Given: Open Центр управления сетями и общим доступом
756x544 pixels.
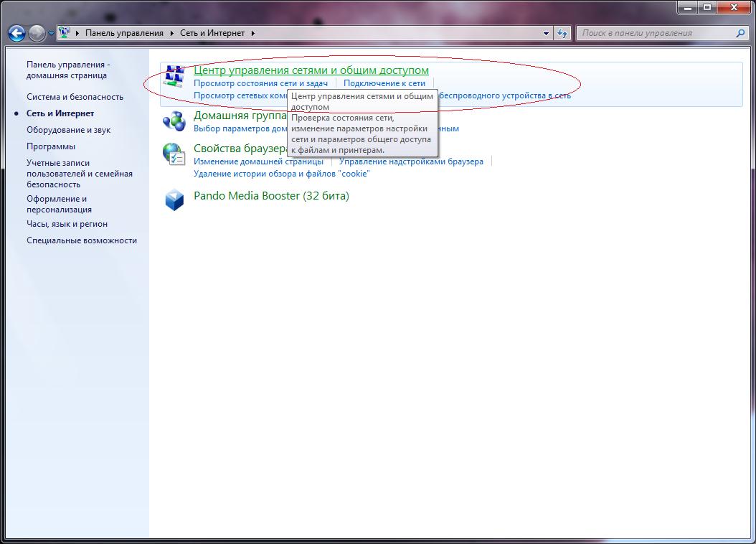Looking at the screenshot, I should tap(311, 70).
